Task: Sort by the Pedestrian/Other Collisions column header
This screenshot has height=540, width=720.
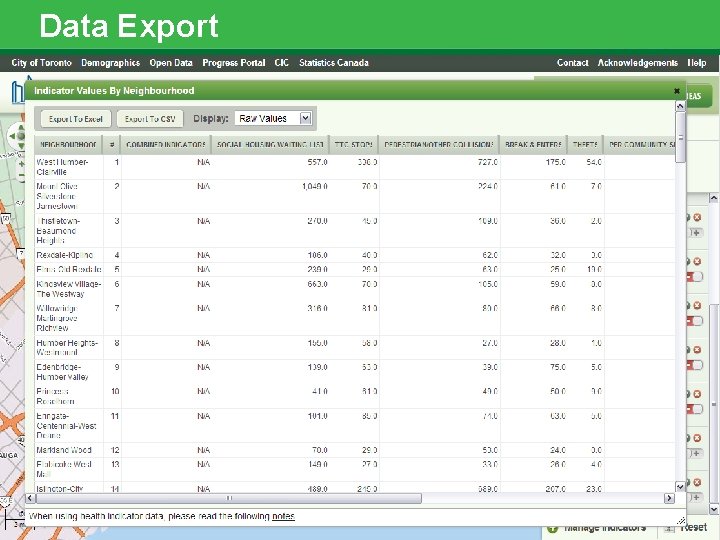Action: point(439,145)
